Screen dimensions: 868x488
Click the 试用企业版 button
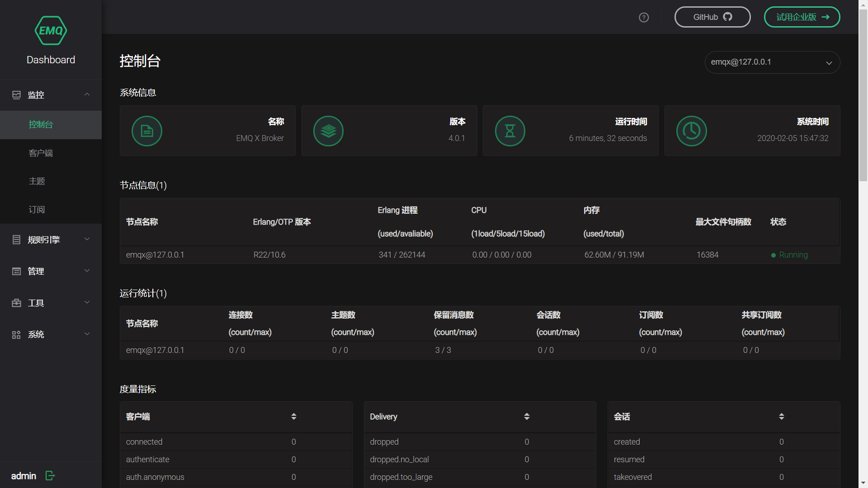802,17
